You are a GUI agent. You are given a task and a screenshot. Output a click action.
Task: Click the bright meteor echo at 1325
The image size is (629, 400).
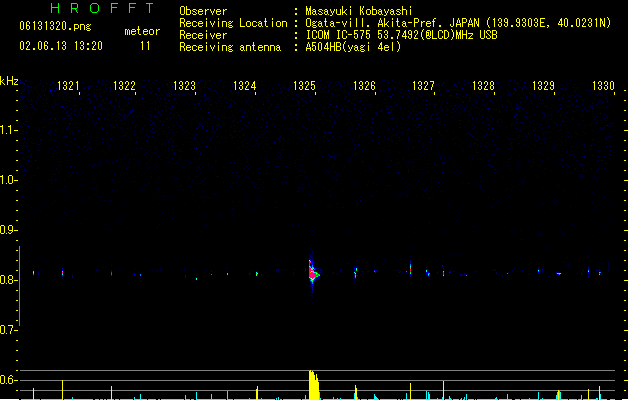(x=313, y=273)
